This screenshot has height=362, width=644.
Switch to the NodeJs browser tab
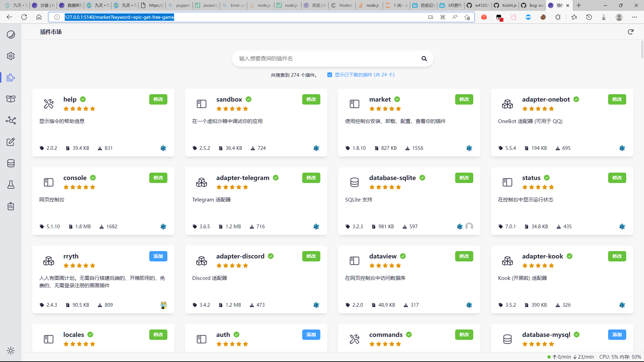click(x=342, y=5)
